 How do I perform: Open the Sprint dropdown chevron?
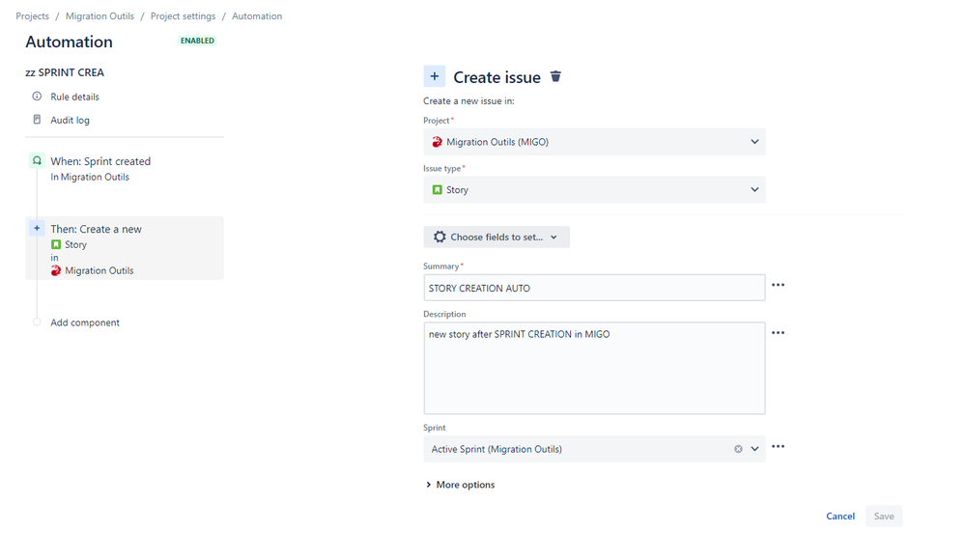pos(755,449)
